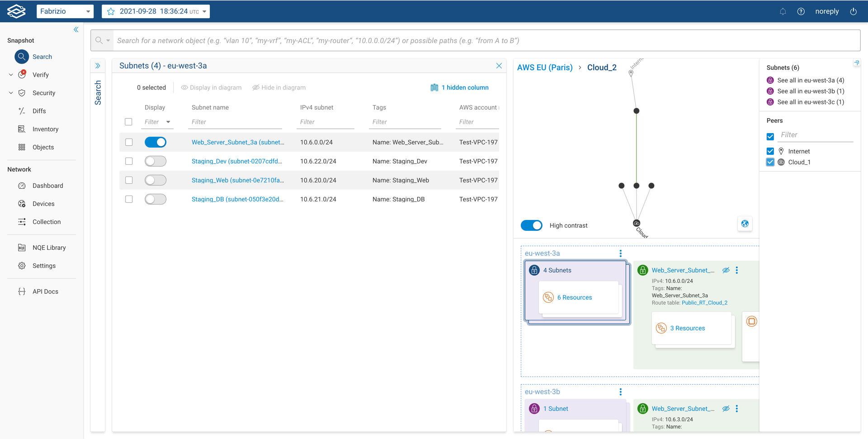Disable the High contrast toggle

[x=531, y=225]
